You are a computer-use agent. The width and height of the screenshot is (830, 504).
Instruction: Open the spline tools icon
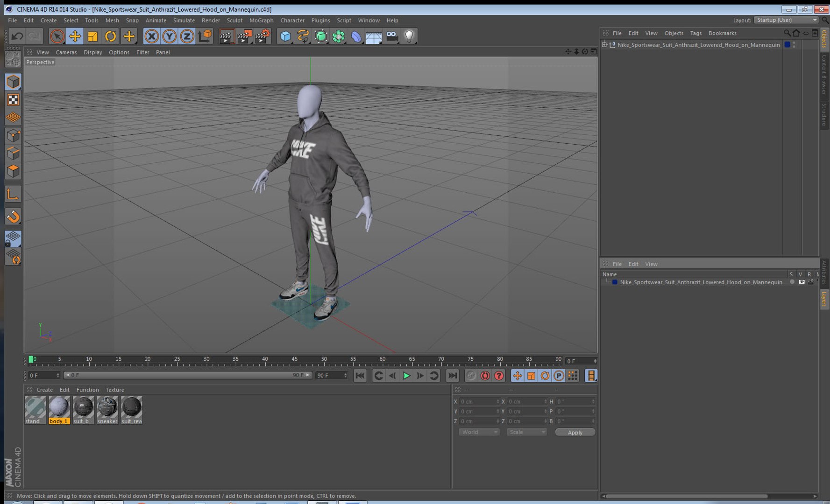[303, 36]
